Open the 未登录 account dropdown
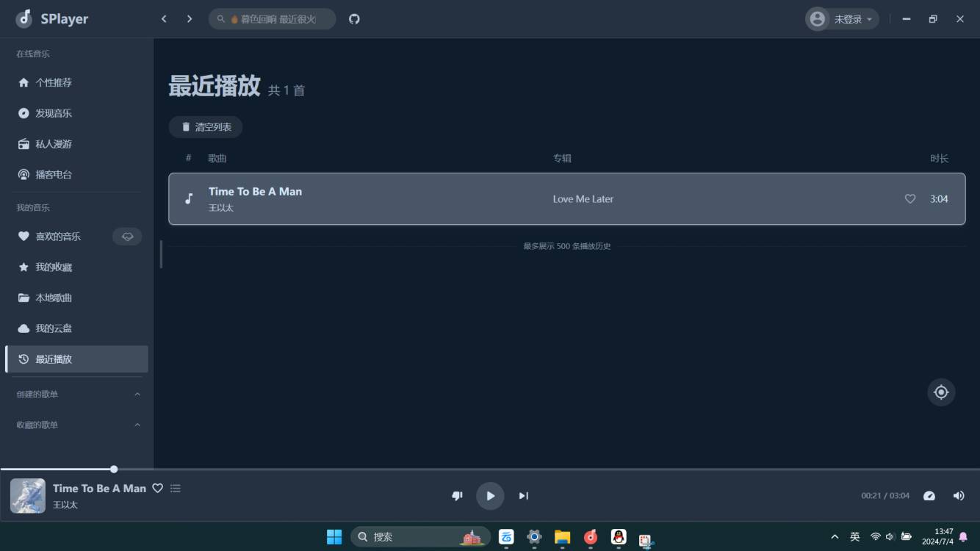This screenshot has width=980, height=551. tap(842, 19)
